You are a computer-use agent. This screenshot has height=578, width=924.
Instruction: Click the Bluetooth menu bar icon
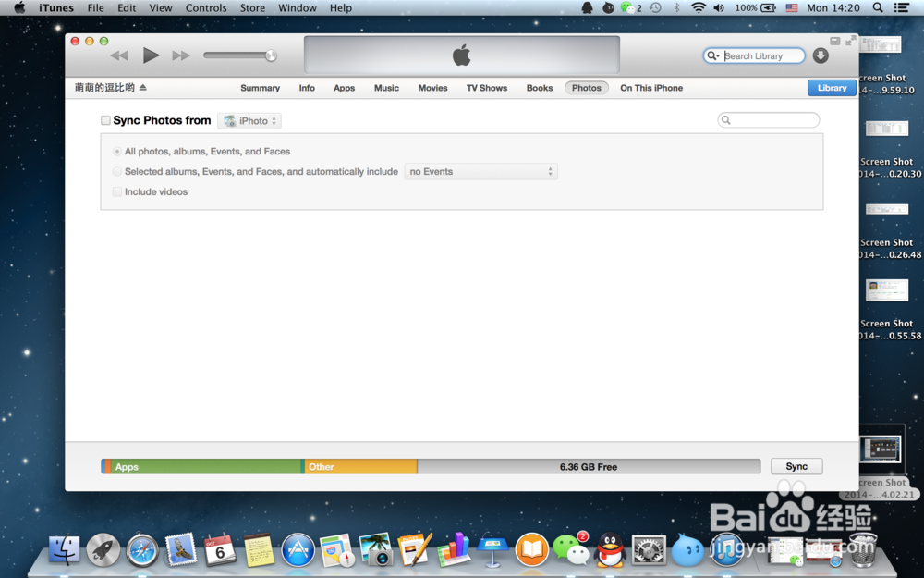click(x=676, y=7)
